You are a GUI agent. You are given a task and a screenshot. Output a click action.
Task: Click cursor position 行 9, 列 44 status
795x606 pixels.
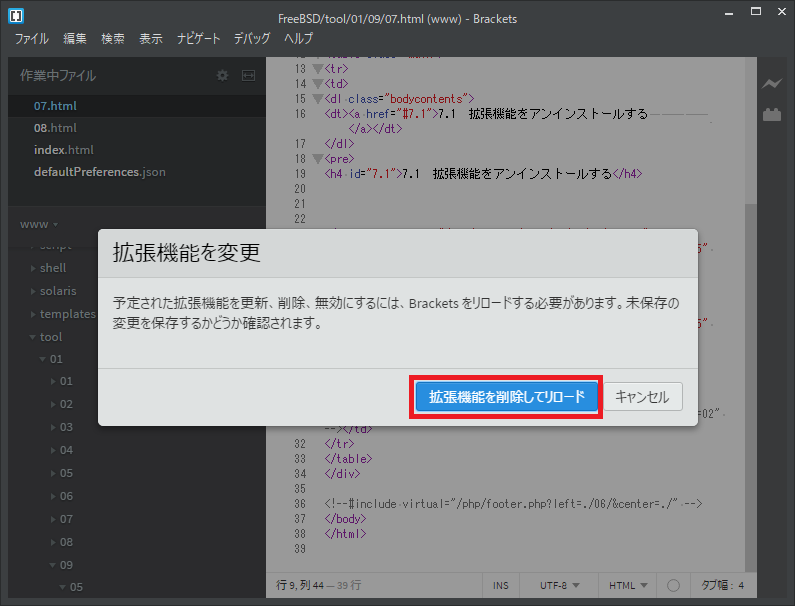[x=300, y=585]
